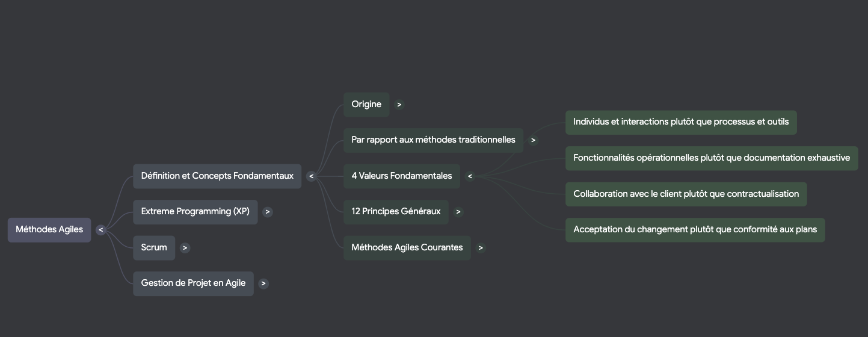Expand the Scrum branch arrow
868x337 pixels.
[185, 248]
